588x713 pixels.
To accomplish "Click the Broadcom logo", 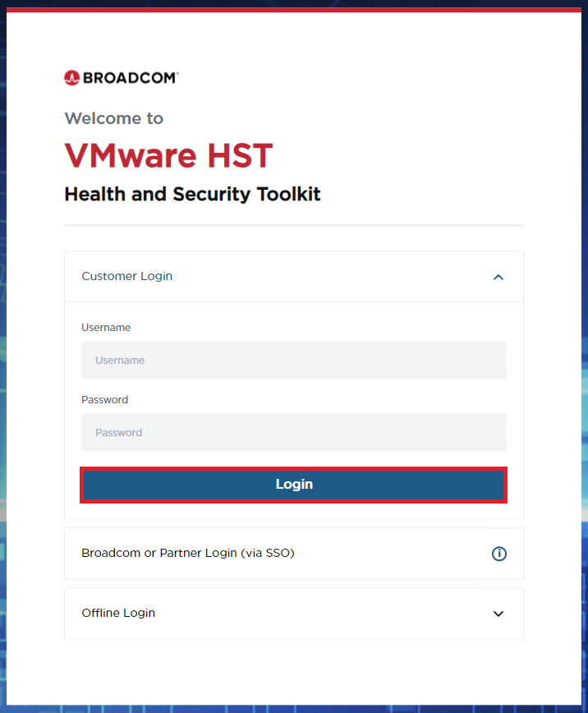I will [x=122, y=78].
